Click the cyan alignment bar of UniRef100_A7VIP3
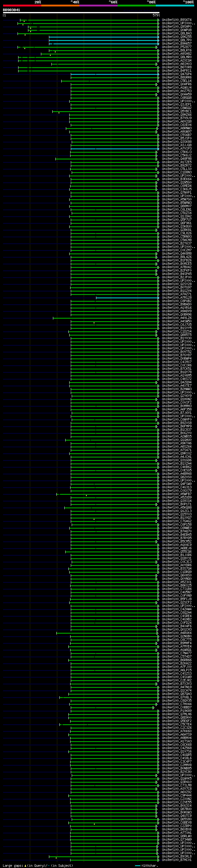The image size is (197, 868). [115, 149]
